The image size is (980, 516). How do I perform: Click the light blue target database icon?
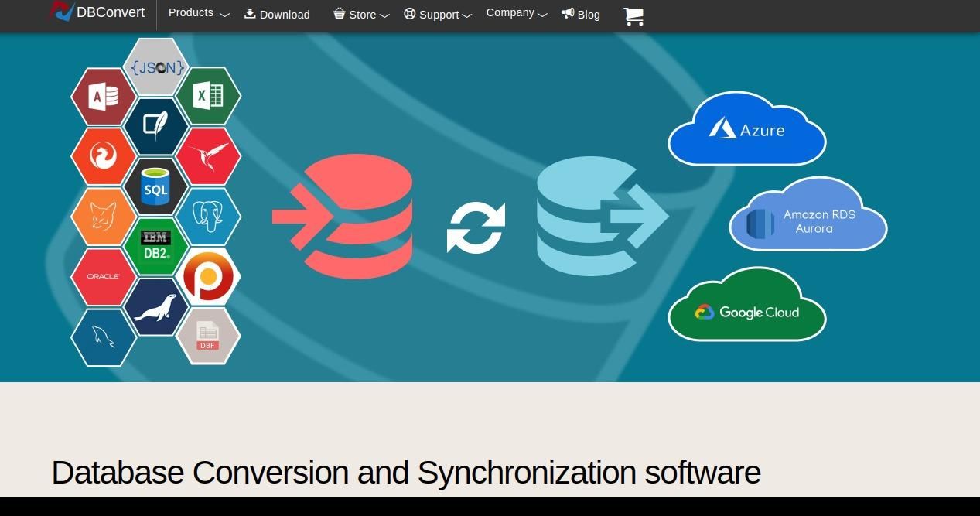(x=603, y=216)
